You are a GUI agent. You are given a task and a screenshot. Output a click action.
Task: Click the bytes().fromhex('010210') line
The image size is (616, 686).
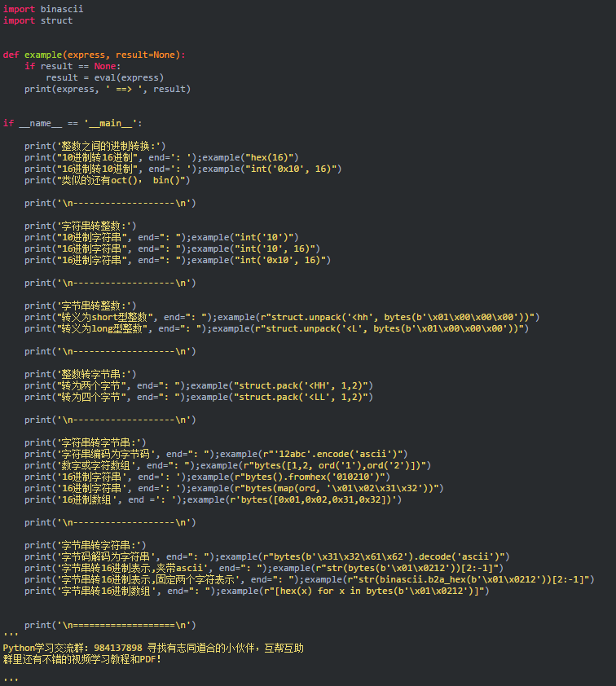coord(208,477)
